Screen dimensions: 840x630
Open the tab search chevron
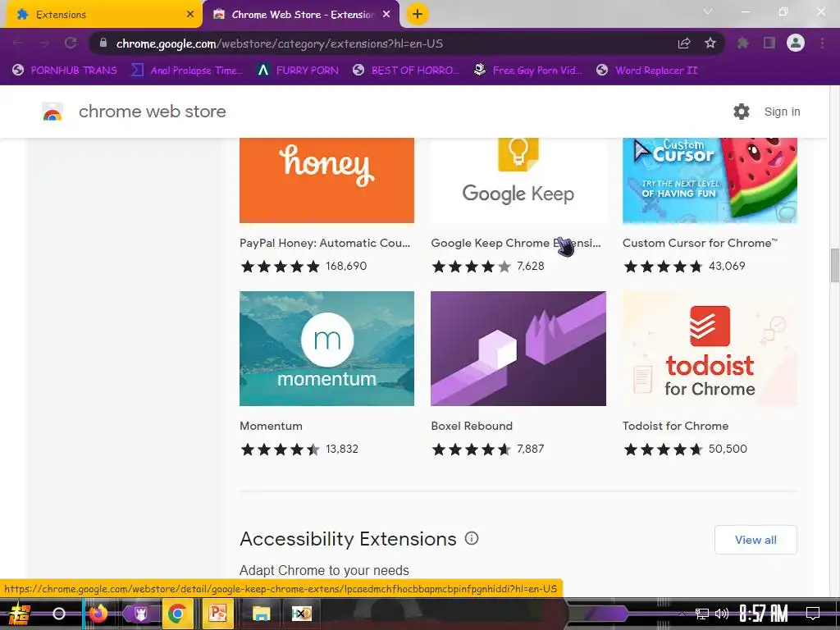708,11
